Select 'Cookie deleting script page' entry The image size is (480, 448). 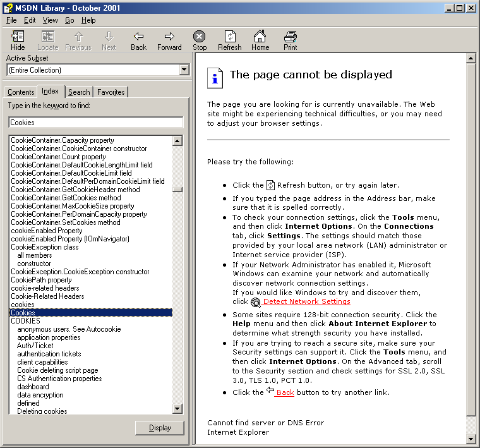(x=58, y=370)
